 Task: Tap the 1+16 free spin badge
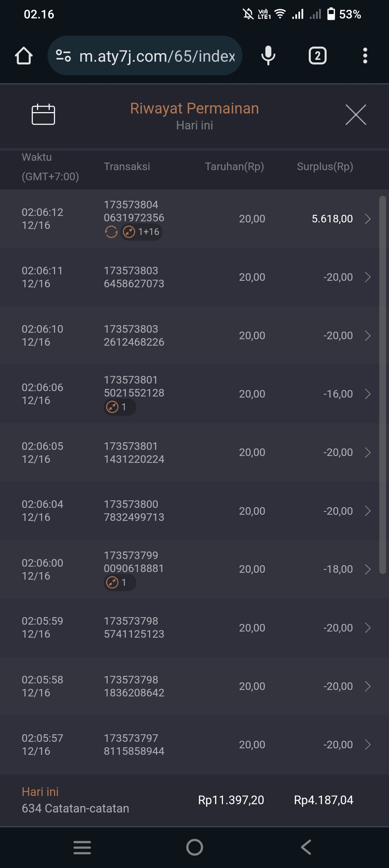coord(142,232)
